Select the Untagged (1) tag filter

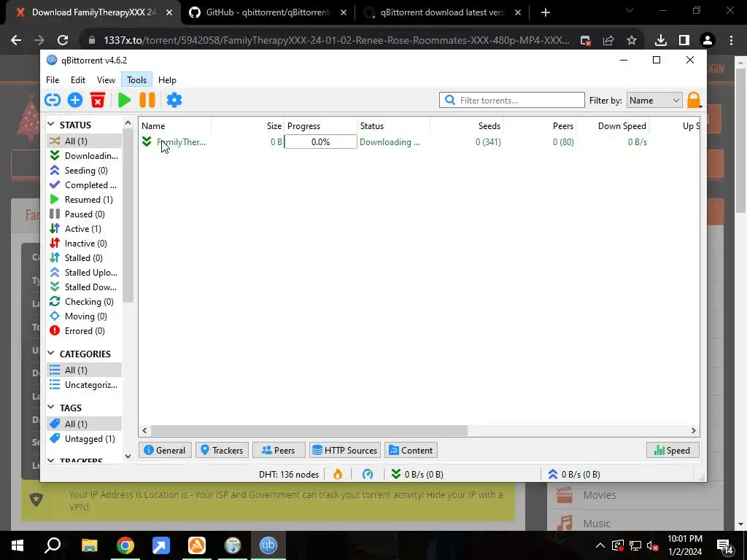(x=85, y=438)
